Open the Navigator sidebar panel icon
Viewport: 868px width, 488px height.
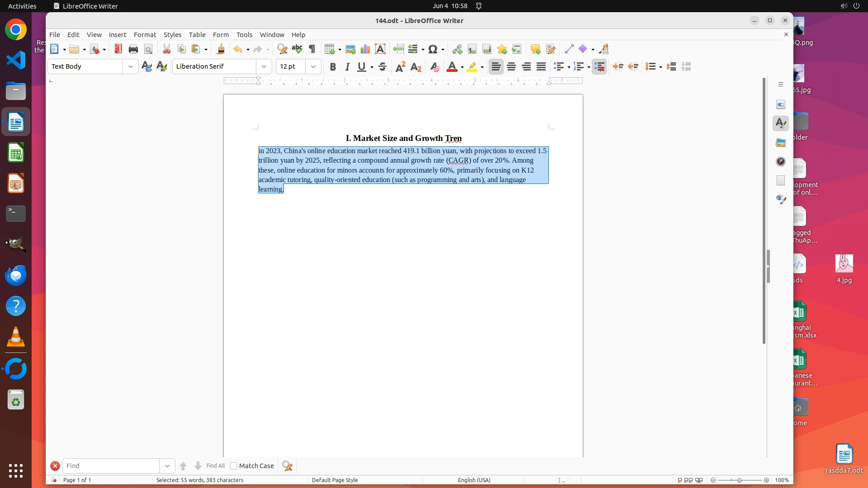[x=781, y=162]
